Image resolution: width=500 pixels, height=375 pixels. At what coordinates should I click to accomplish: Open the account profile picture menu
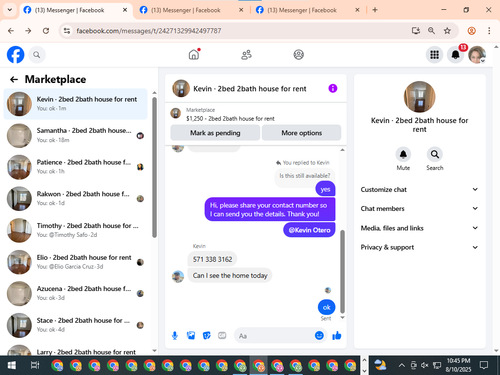click(x=477, y=55)
